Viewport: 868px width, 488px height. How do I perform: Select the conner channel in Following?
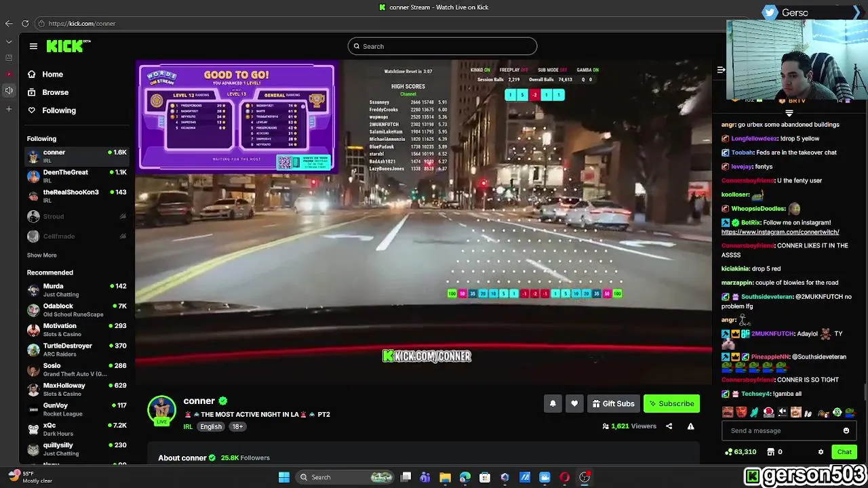(77, 156)
